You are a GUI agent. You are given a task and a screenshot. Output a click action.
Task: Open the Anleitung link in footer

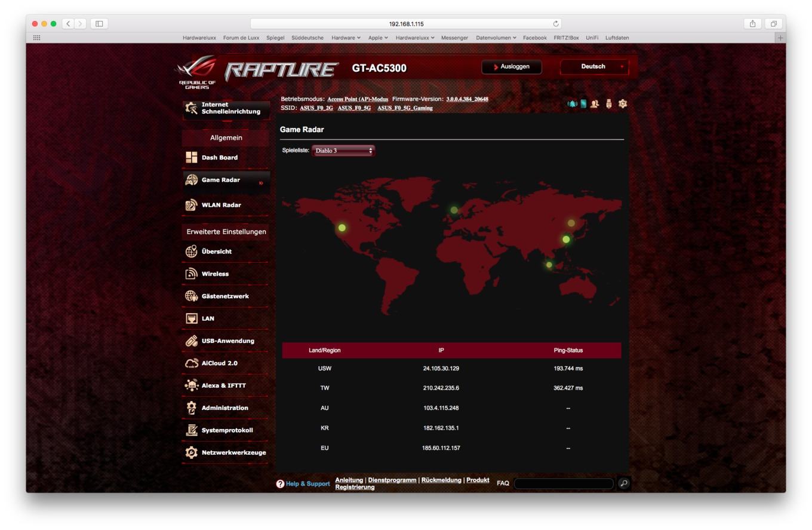(349, 480)
